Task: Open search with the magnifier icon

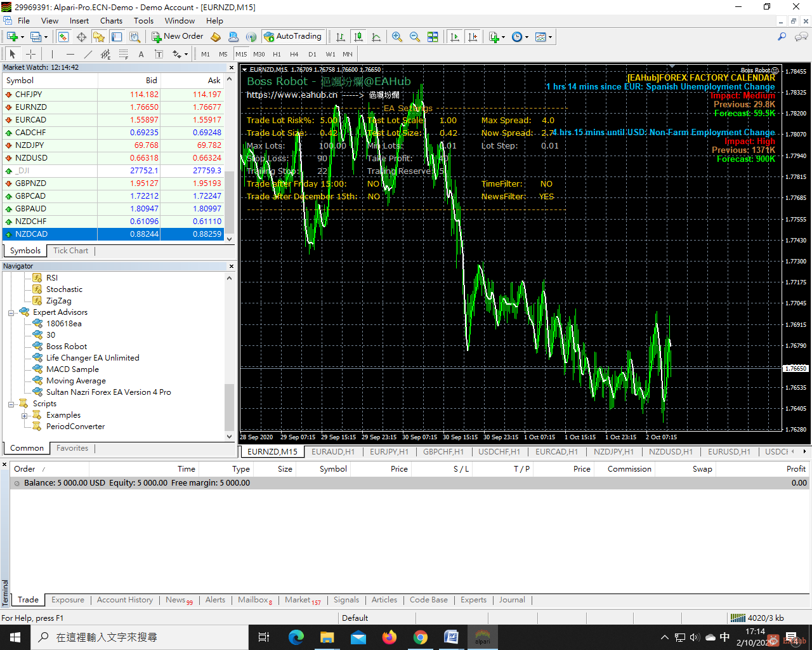Action: 782,37
